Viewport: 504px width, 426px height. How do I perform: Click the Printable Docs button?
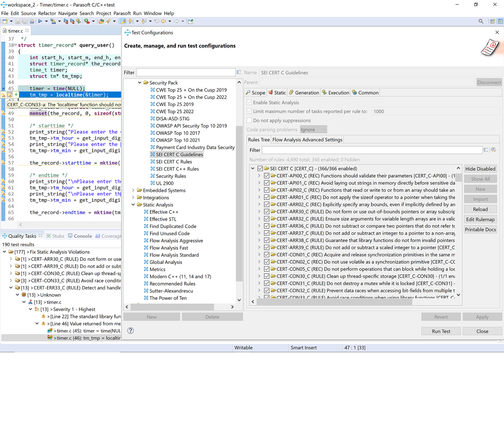coord(480,229)
